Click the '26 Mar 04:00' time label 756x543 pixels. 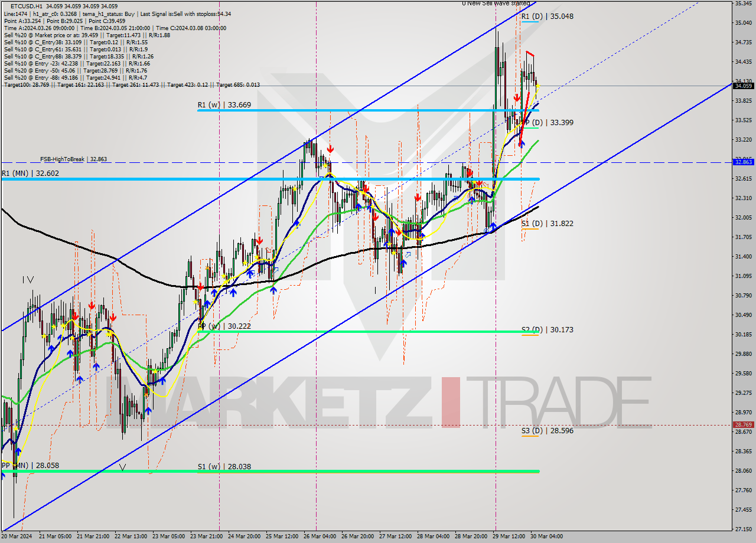(x=320, y=537)
